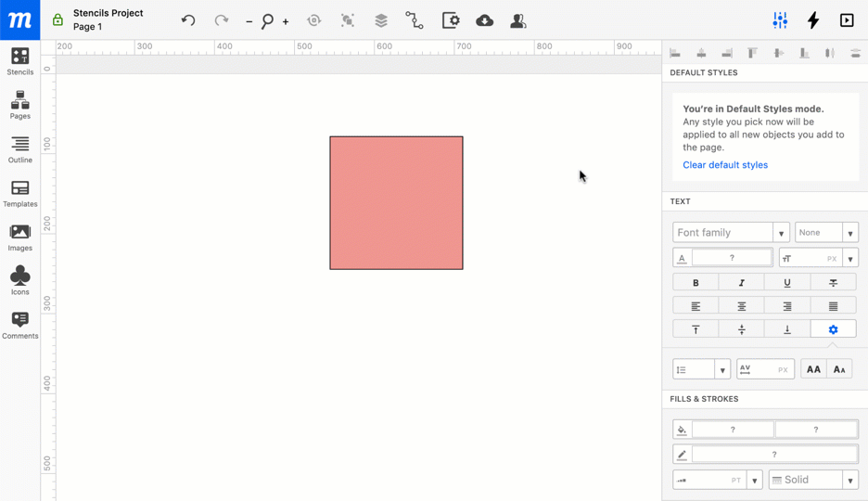This screenshot has height=501, width=868.
Task: Switch to the Stencils panel
Action: [20, 61]
